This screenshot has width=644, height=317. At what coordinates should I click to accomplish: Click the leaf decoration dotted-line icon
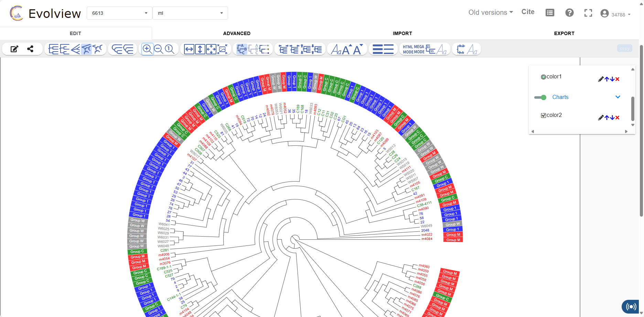pos(264,49)
